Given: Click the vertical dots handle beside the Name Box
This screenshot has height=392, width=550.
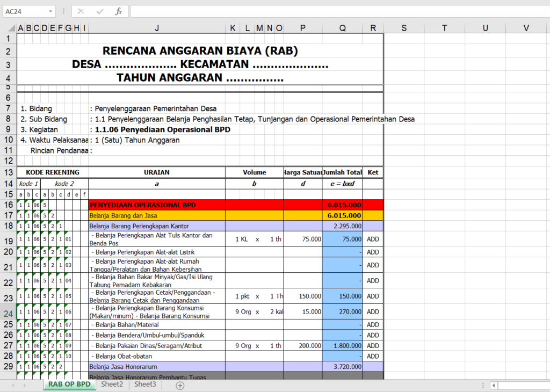Looking at the screenshot, I should (63, 11).
